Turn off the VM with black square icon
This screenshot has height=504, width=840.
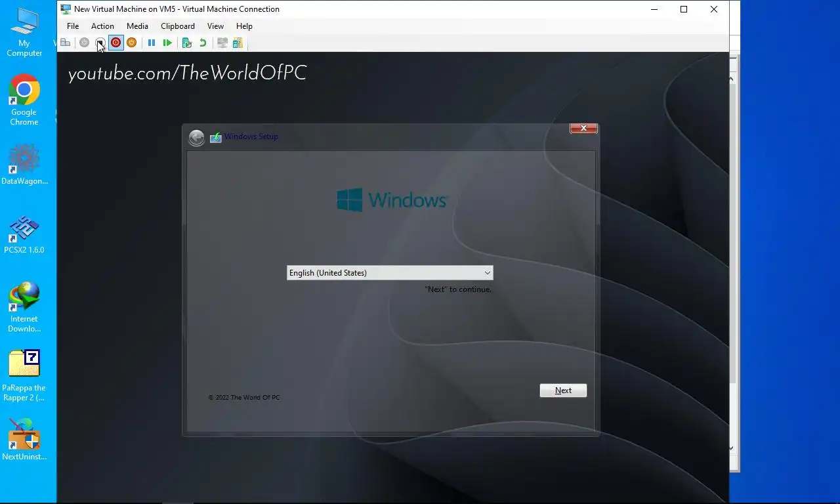click(100, 43)
